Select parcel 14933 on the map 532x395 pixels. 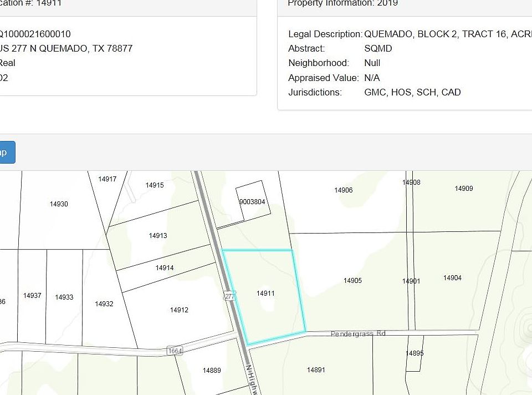click(64, 297)
